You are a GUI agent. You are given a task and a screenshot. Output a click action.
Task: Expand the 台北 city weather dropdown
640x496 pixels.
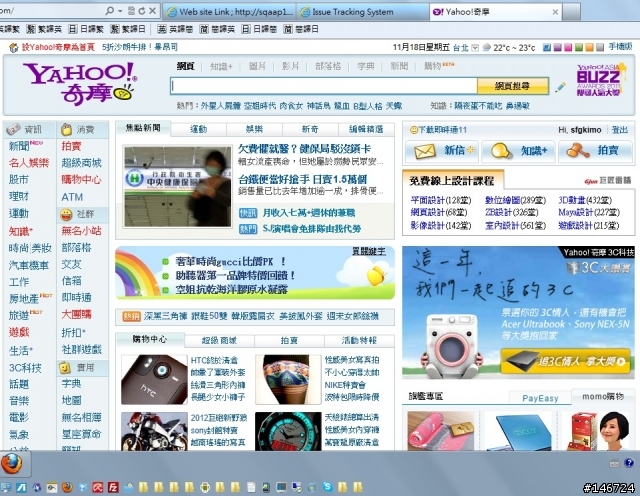point(475,48)
